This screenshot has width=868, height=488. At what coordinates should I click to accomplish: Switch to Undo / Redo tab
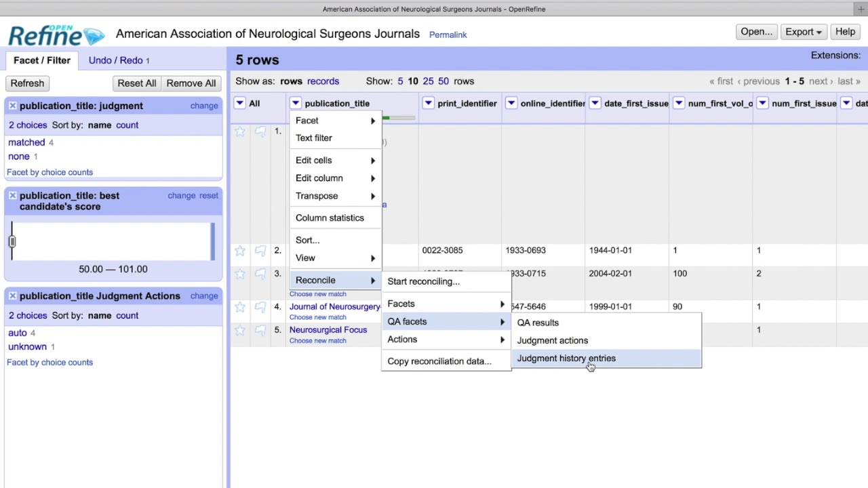[x=119, y=60]
